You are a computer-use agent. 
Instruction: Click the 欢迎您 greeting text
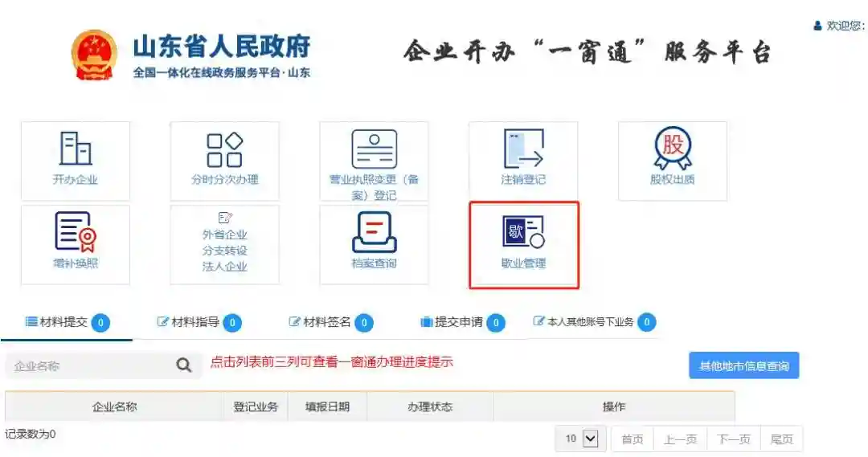point(845,26)
